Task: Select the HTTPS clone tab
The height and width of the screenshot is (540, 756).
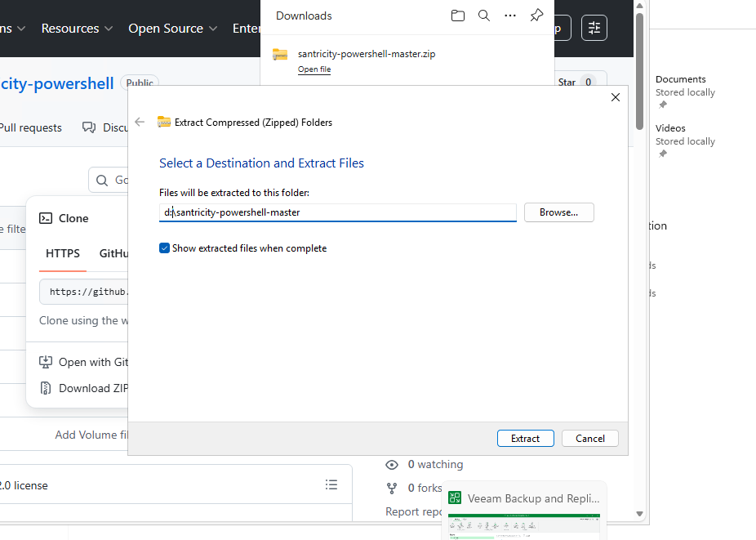Action: [x=63, y=253]
